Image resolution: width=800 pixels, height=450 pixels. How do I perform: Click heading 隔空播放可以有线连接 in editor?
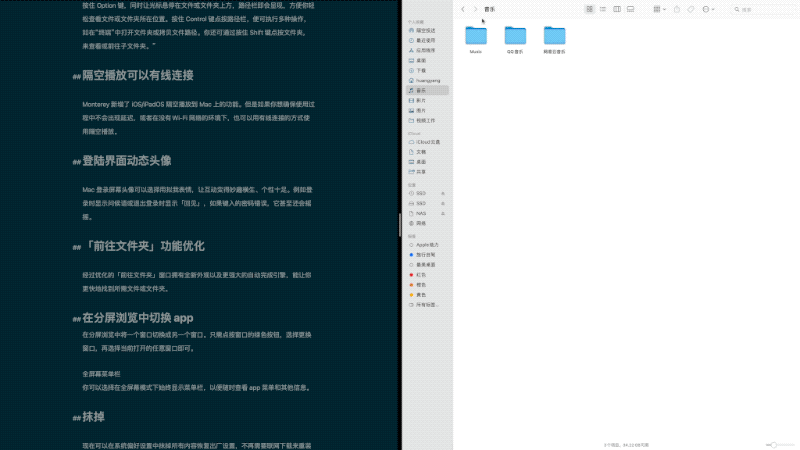138,76
